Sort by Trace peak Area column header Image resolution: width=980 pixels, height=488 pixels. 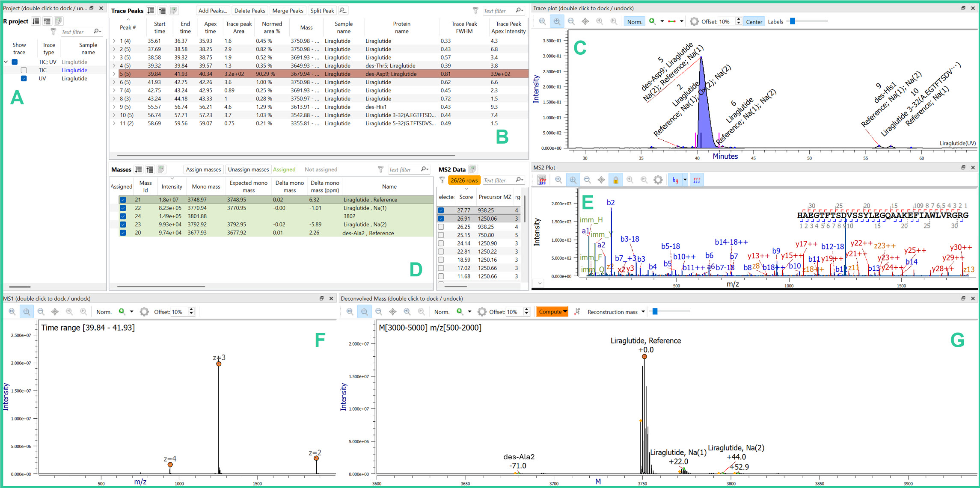(x=239, y=27)
